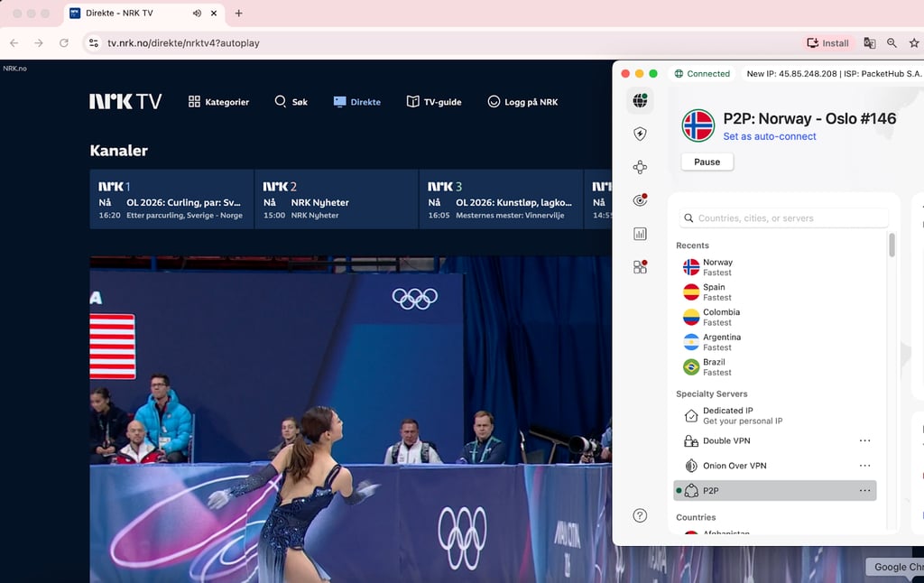View site information icon in address bar
The width and height of the screenshot is (924, 583).
point(94,43)
